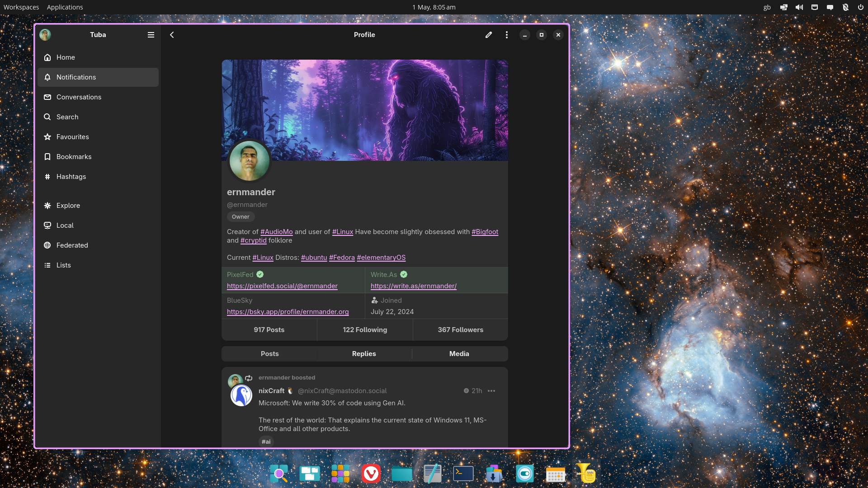Open Search in the sidebar

click(x=98, y=117)
